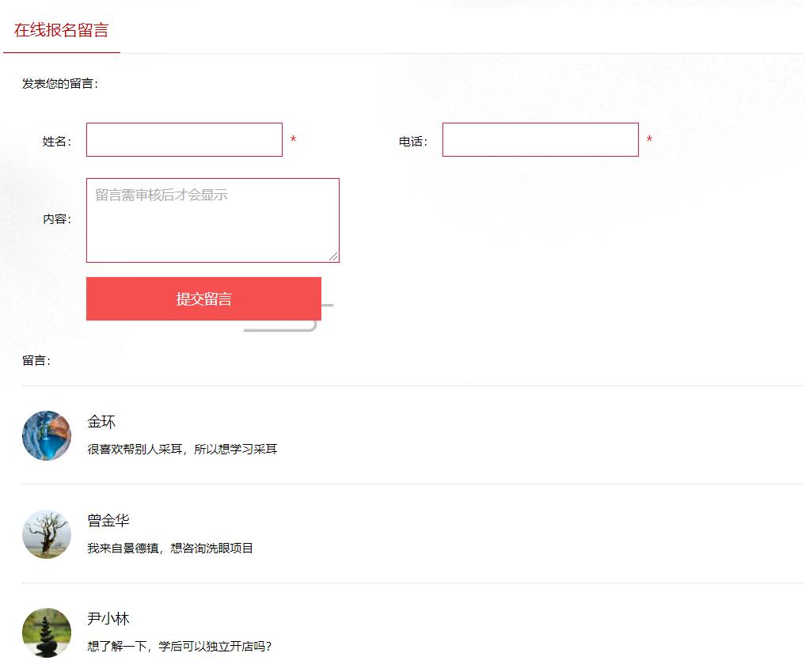Viewport: 805px width, 672px height.
Task: Click the comment from 景德镇 about 洗眼
Action: point(170,549)
